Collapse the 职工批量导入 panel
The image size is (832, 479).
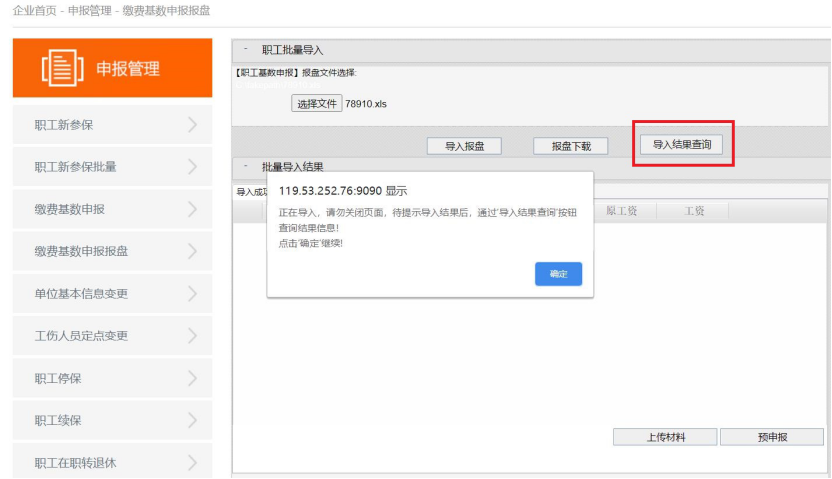246,49
